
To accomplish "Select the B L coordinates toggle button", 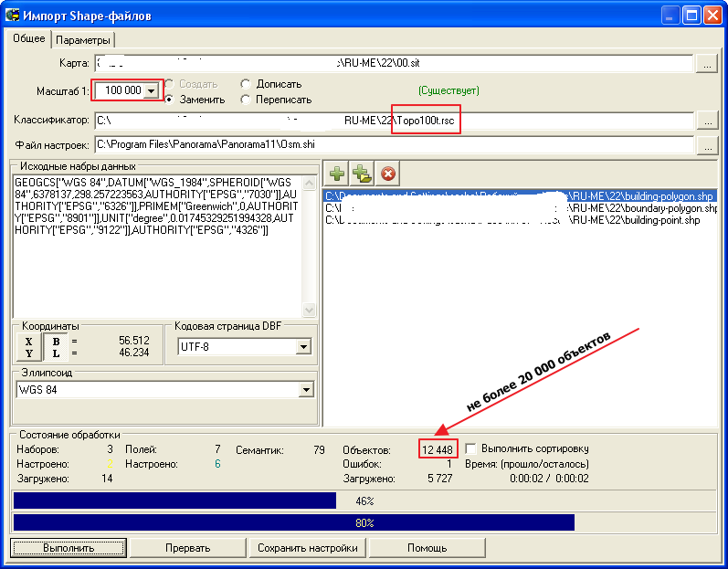I will [x=56, y=348].
